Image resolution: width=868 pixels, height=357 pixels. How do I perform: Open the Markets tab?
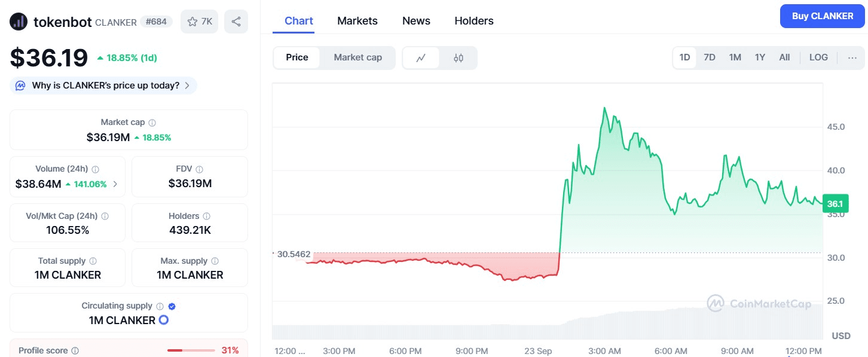pyautogui.click(x=357, y=21)
